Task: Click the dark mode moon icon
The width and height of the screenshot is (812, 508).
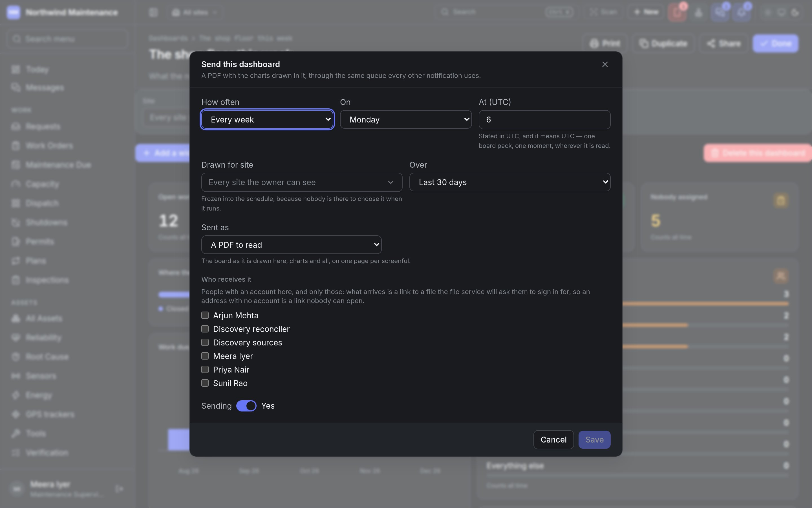Action: click(x=795, y=12)
